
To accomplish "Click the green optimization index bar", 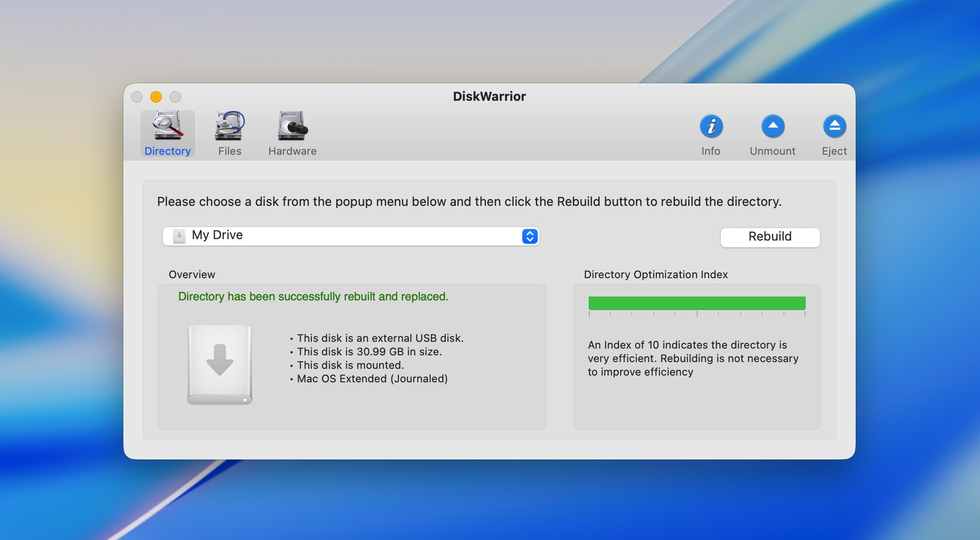I will 697,303.
